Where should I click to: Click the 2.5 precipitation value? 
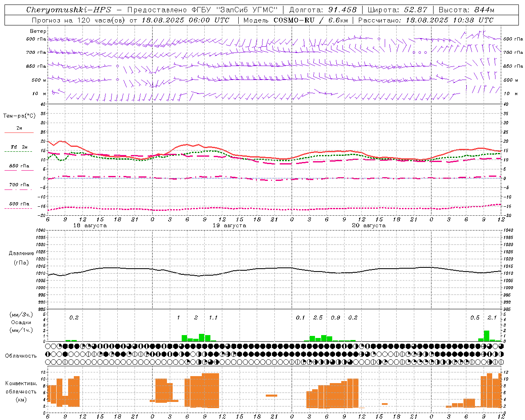[318, 318]
